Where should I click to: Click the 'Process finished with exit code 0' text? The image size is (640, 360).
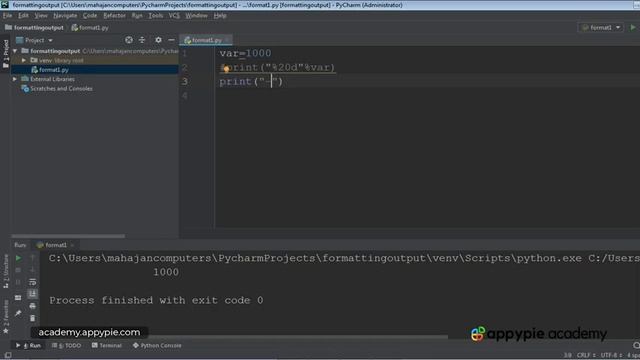tap(156, 300)
